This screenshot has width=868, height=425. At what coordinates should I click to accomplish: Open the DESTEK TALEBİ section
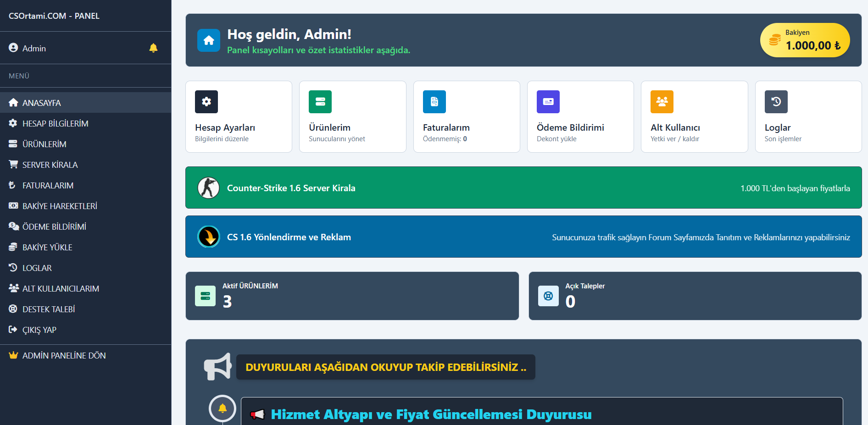(49, 309)
